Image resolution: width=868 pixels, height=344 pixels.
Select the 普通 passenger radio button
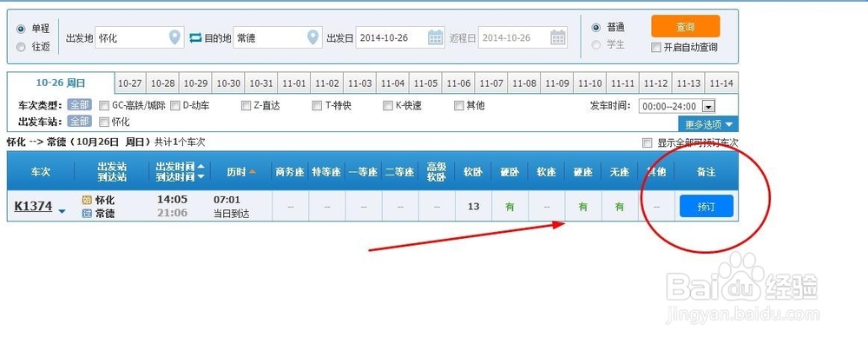[x=595, y=27]
